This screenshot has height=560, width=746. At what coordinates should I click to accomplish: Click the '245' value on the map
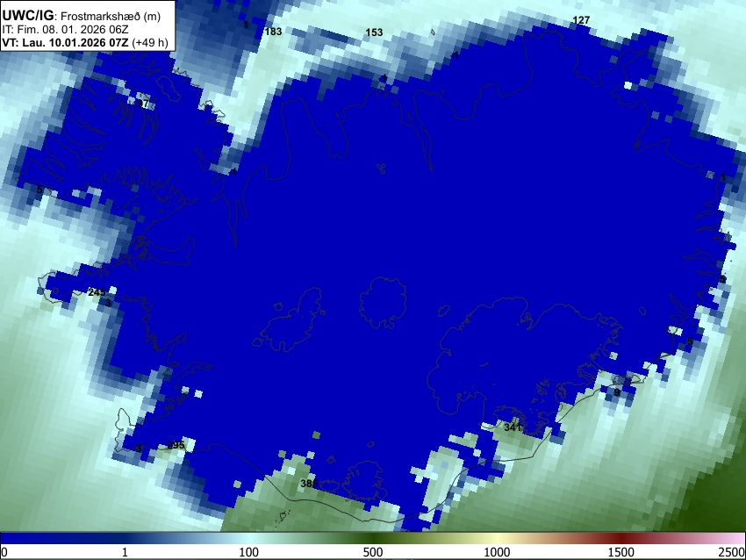(x=97, y=292)
